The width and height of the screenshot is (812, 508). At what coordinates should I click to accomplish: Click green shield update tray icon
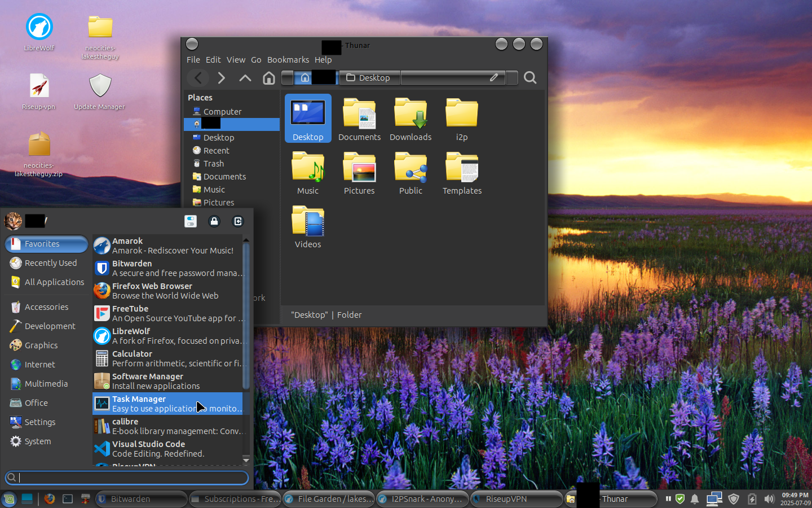tap(680, 499)
